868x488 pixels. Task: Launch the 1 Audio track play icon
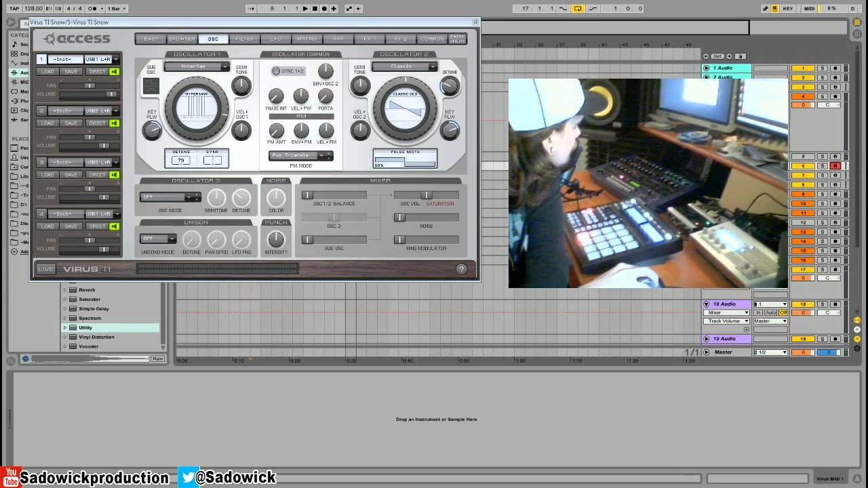pyautogui.click(x=707, y=68)
